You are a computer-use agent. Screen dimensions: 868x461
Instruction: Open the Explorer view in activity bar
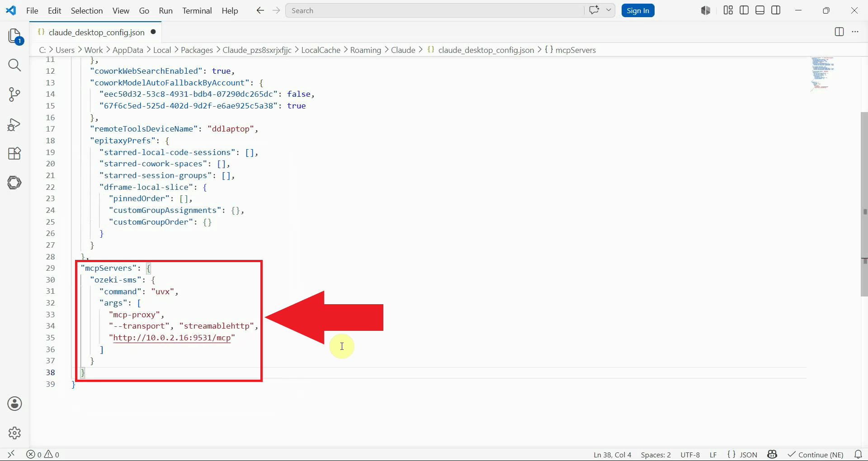click(x=15, y=36)
